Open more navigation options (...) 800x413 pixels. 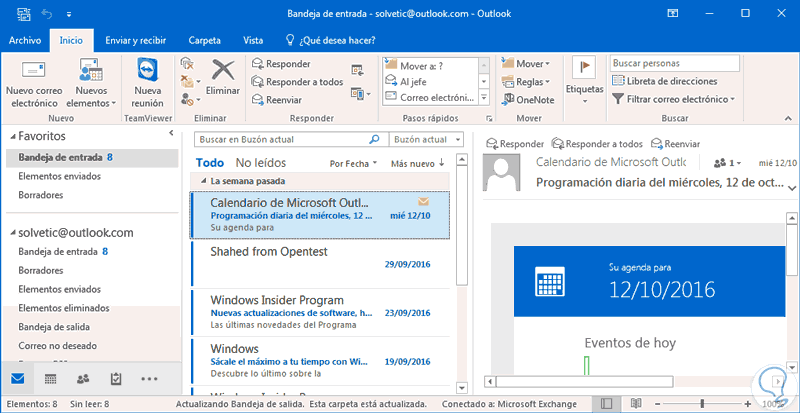(x=149, y=379)
